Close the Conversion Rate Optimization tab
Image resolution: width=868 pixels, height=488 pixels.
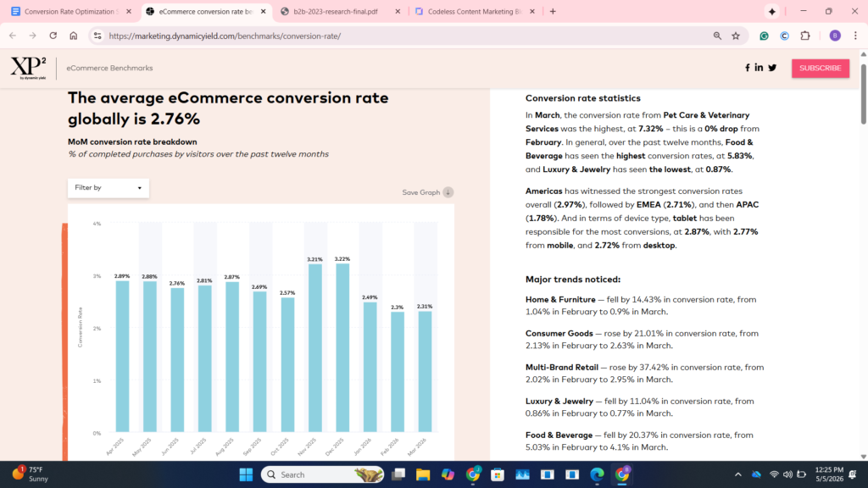[x=129, y=12]
